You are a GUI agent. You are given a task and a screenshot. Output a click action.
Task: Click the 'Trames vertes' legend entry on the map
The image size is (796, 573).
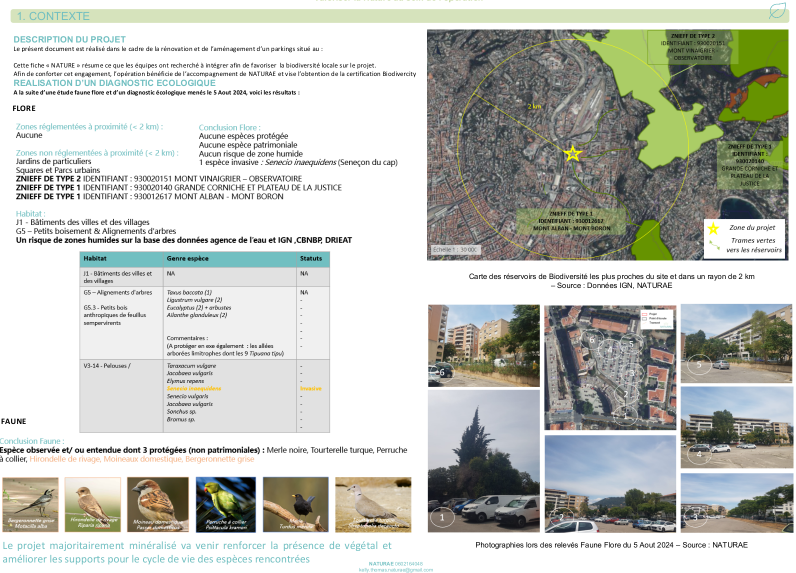[x=753, y=246]
